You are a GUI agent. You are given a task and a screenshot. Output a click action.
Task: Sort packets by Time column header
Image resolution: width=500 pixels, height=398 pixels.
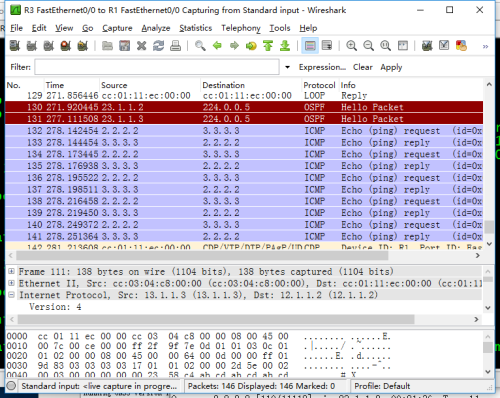(x=72, y=85)
